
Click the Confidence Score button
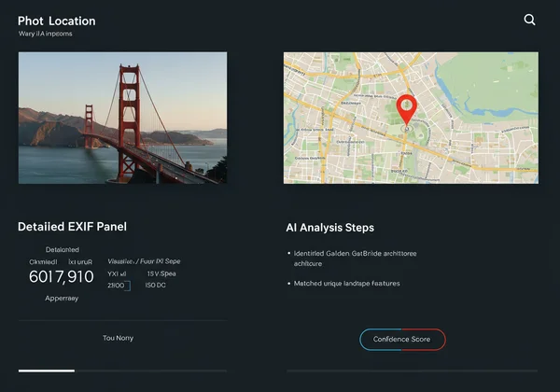pos(402,339)
